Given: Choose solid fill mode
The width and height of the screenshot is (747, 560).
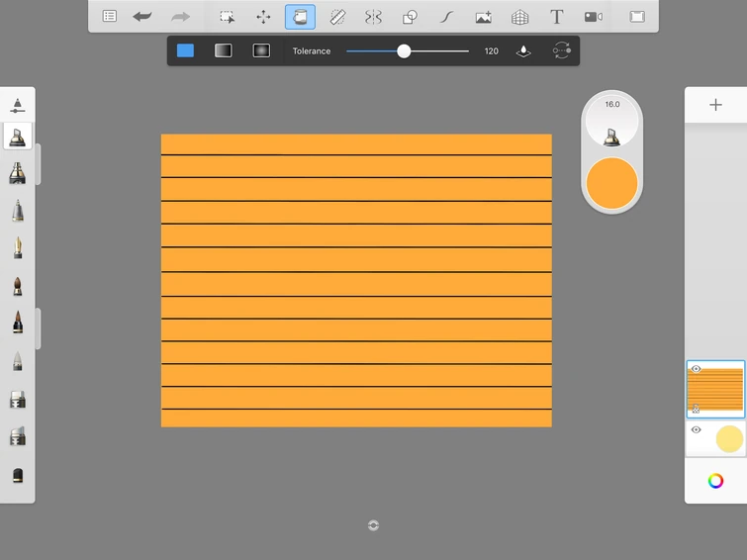Looking at the screenshot, I should click(185, 50).
